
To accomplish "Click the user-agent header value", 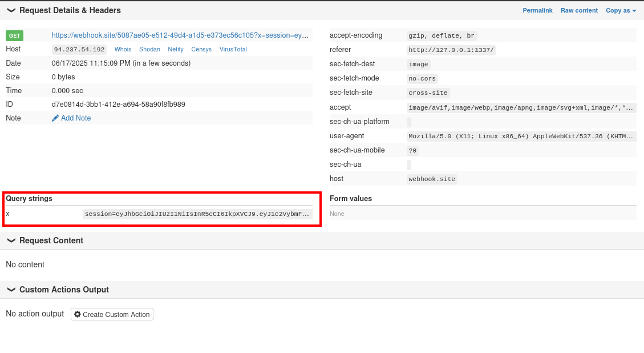I will pos(521,137).
